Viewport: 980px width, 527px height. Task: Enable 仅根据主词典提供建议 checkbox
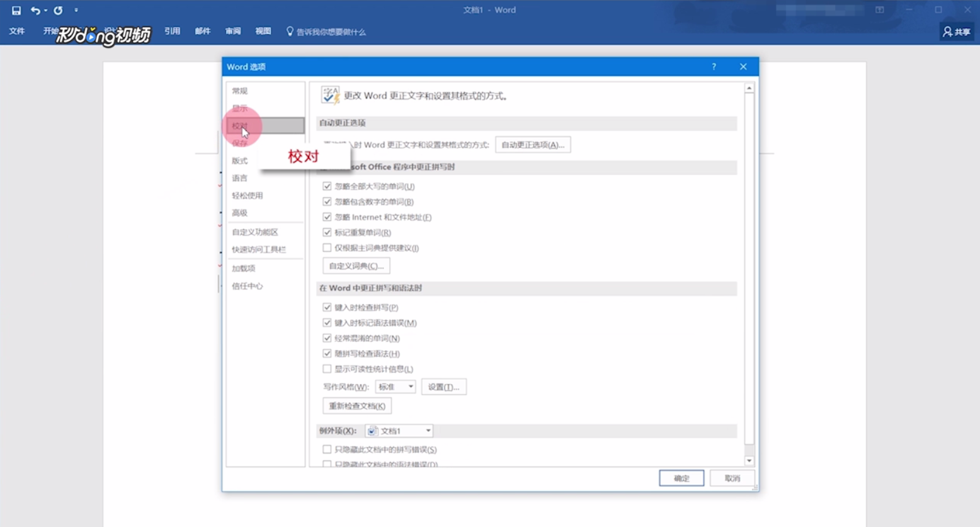pos(327,247)
